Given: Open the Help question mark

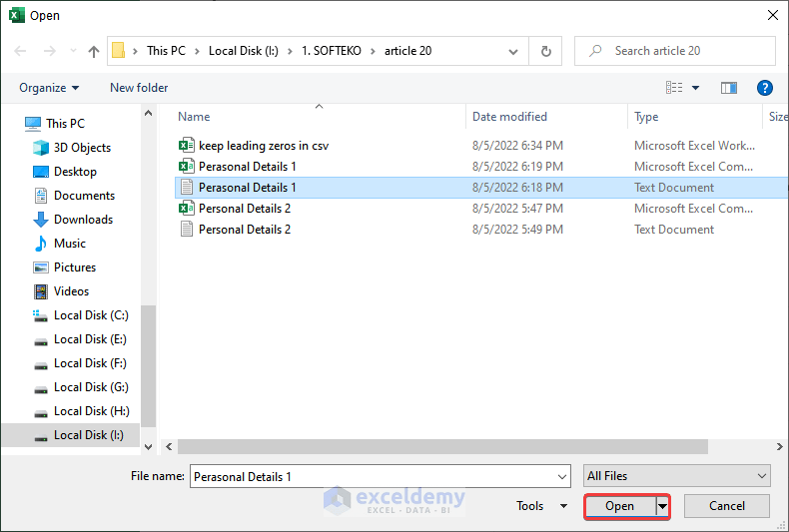Looking at the screenshot, I should 764,88.
